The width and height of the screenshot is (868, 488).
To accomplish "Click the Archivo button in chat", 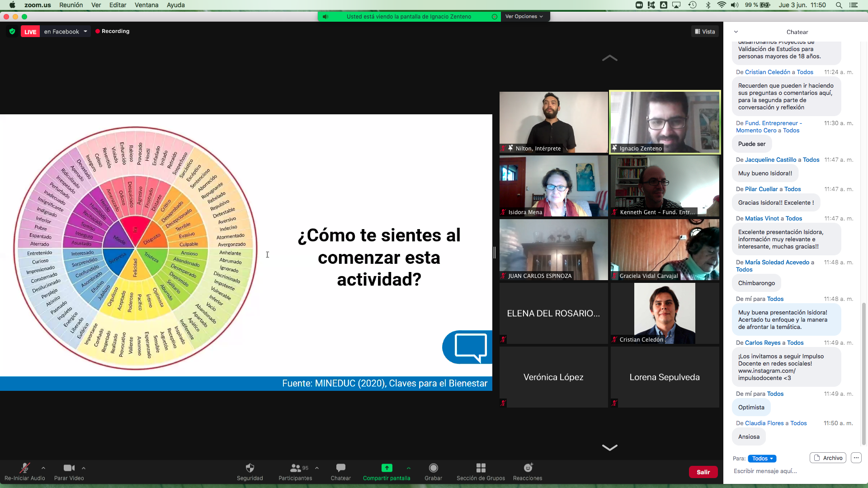I will tap(828, 458).
